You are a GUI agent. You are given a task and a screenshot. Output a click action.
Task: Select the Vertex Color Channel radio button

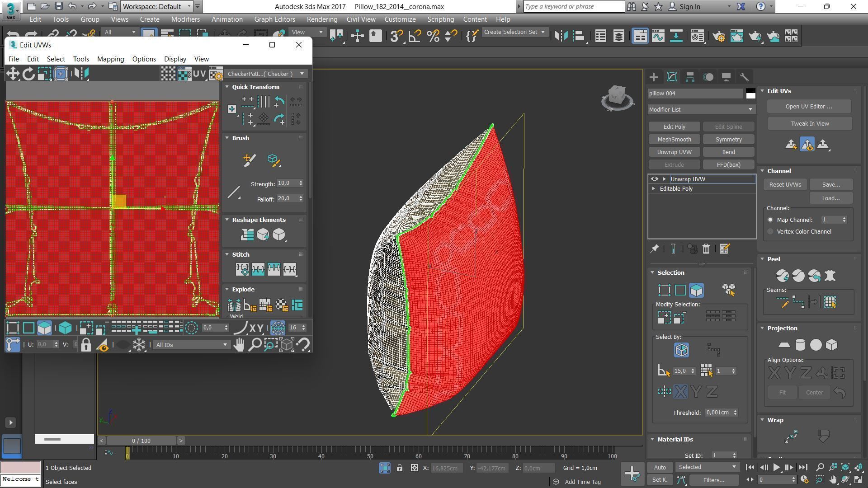tap(770, 231)
